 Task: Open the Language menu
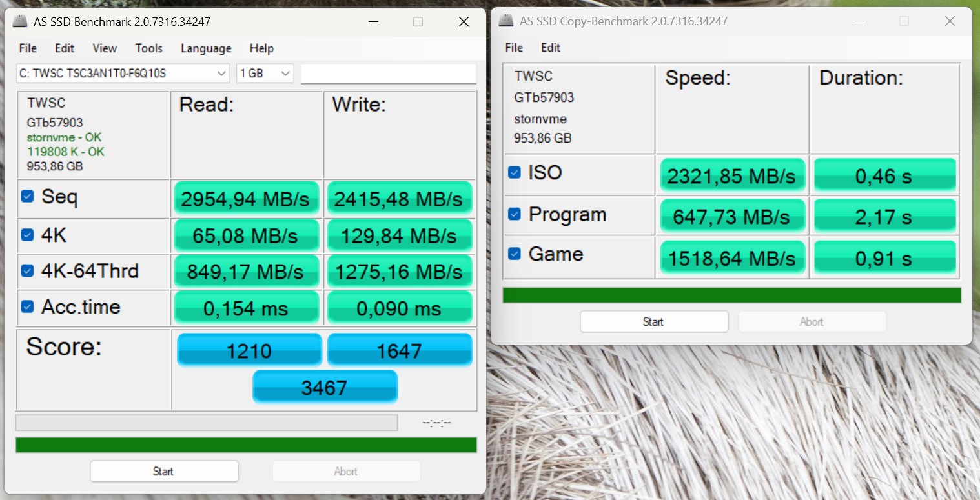click(x=206, y=48)
